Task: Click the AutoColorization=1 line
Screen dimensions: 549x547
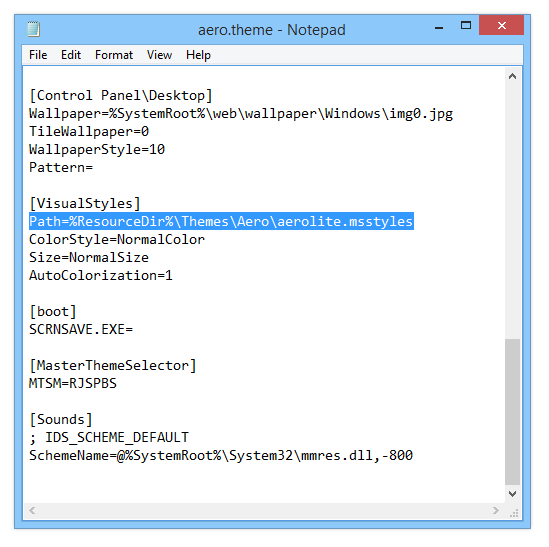Action: (101, 275)
